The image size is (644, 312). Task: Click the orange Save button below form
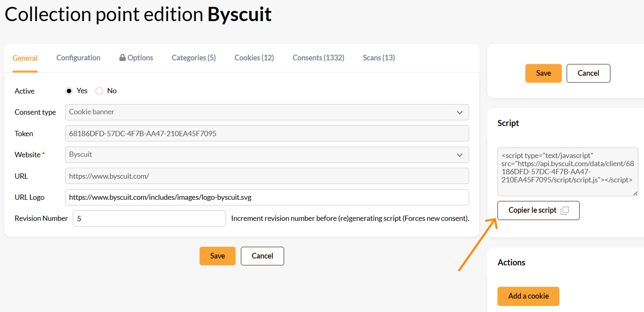point(217,256)
